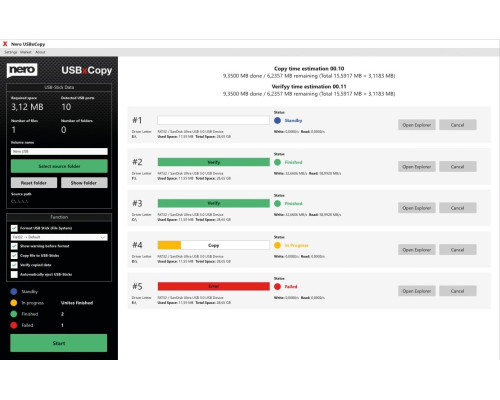Click the red Failed status dot for #5

pyautogui.click(x=277, y=286)
